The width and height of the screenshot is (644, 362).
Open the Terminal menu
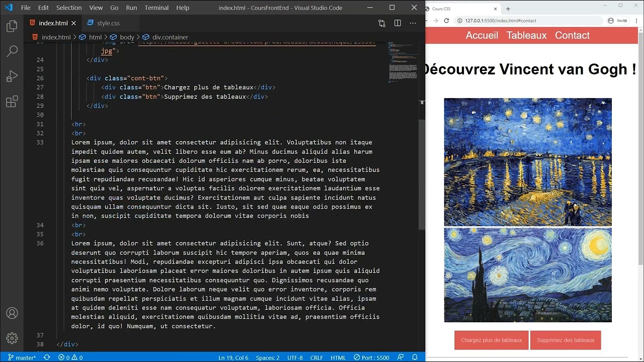156,8
